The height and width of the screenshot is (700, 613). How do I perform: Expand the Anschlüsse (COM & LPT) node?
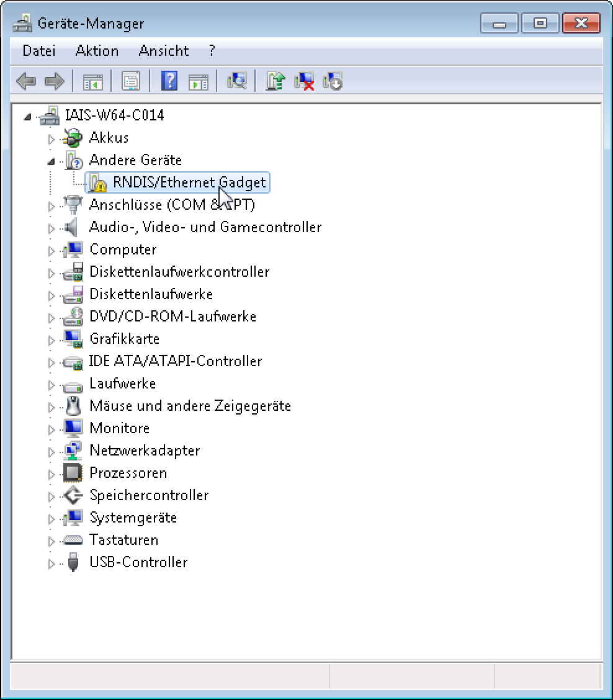[51, 205]
